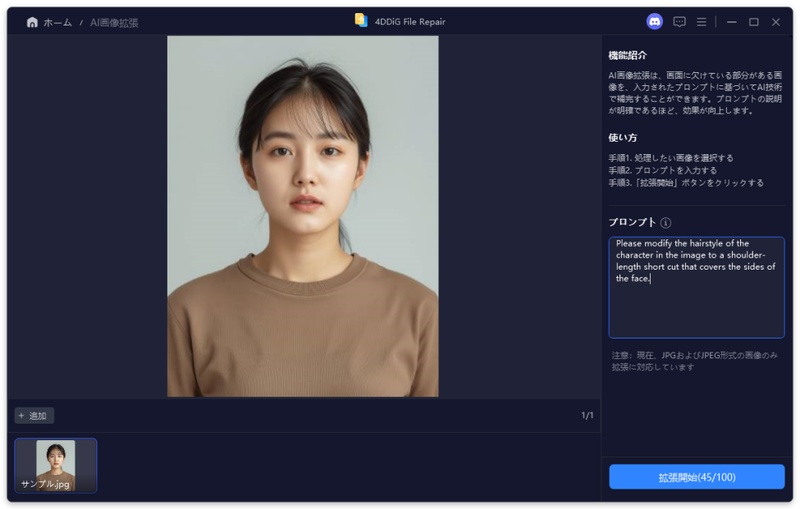Click the 追加 add button
Screen dimensions: 800x509
(x=34, y=416)
